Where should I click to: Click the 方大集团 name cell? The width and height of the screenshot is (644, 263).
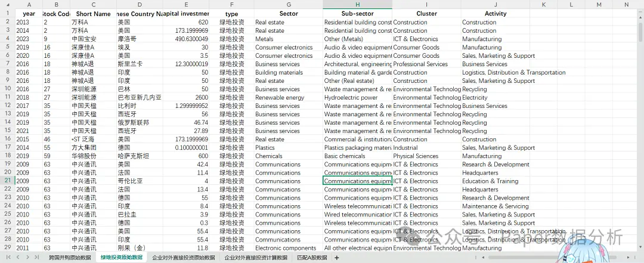(x=93, y=147)
